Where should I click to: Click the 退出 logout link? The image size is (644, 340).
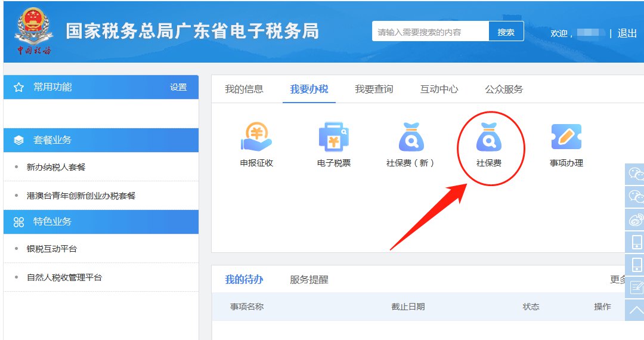[x=627, y=33]
